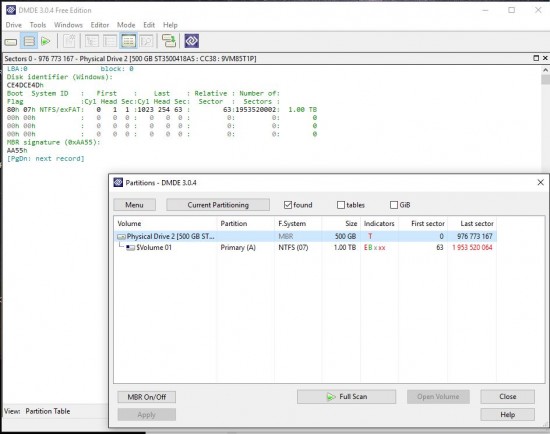The height and width of the screenshot is (434, 550).
Task: Click the 'EBxxx' indicators of $Volume 01
Action: (x=375, y=247)
